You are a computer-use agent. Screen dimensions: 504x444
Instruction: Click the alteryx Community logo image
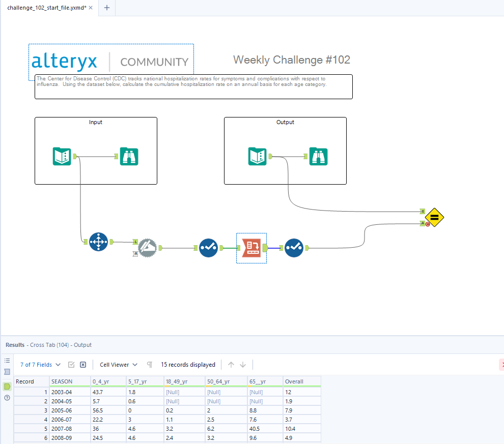point(111,61)
